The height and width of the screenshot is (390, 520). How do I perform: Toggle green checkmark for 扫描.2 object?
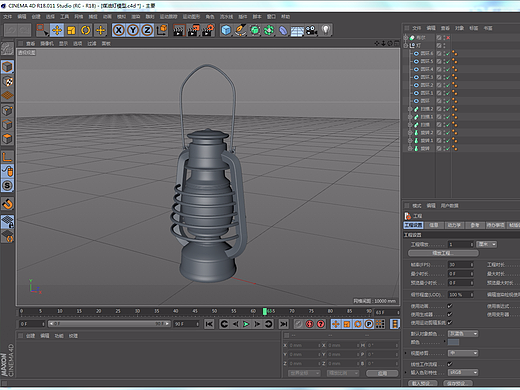(448, 109)
